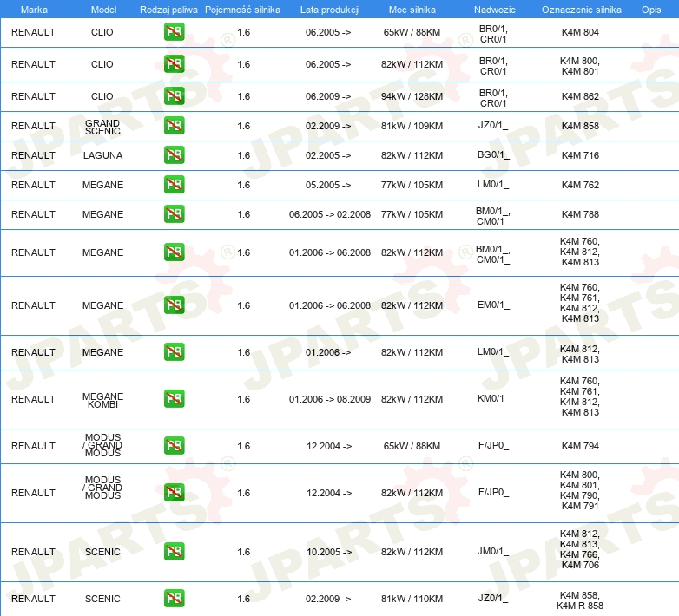Image resolution: width=679 pixels, height=616 pixels.
Task: Click the Oznaczenie silnika column header
Action: (x=582, y=10)
